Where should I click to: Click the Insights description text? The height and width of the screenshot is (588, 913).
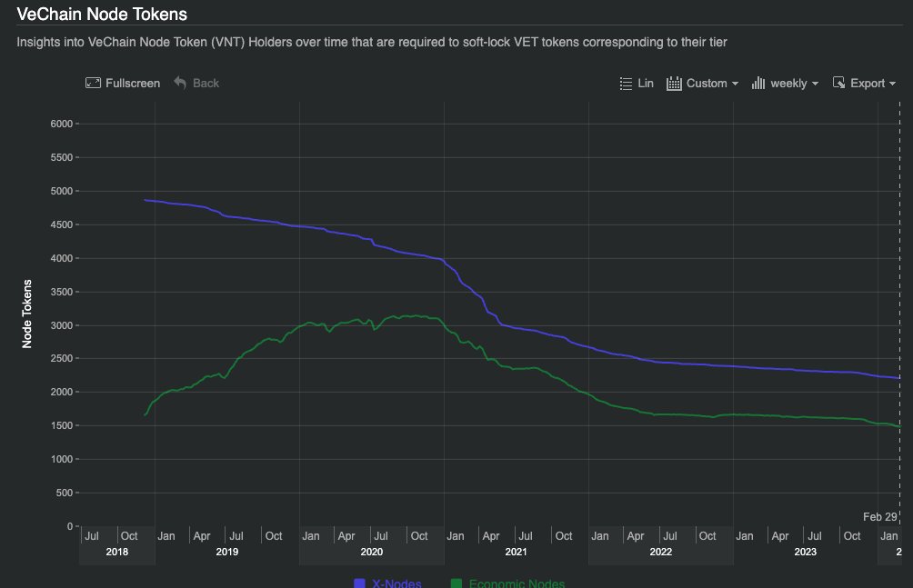372,42
